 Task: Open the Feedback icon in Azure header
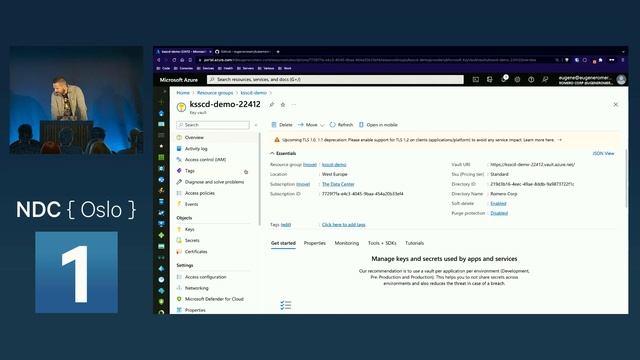545,80
